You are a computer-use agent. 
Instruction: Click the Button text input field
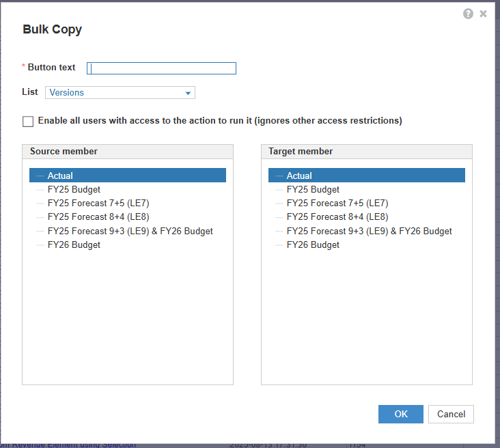[162, 68]
